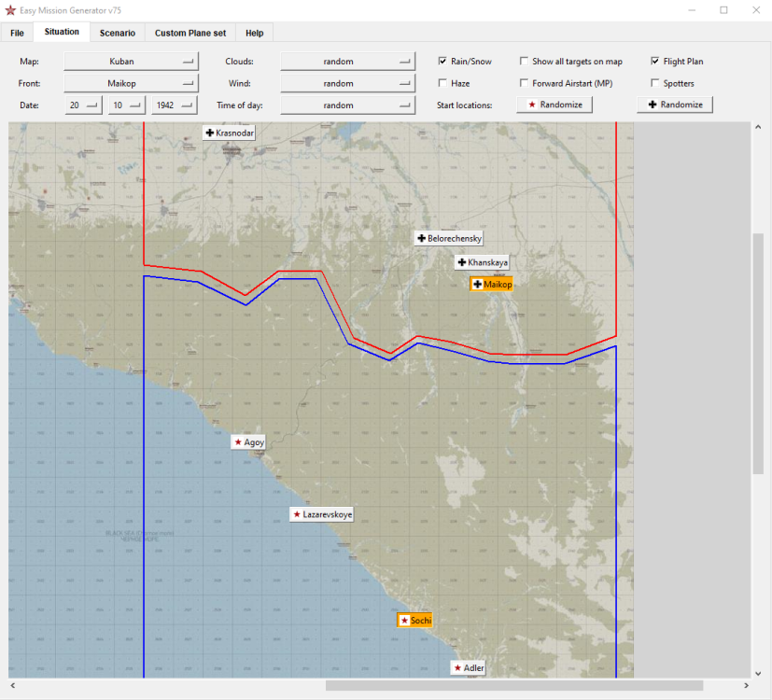Select the Krasnodar airfield marker
This screenshot has height=700, width=772.
coord(229,133)
